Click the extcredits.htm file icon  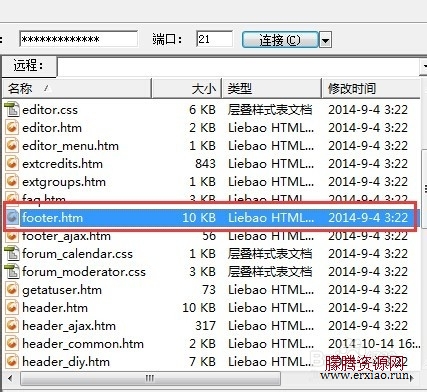[x=12, y=163]
